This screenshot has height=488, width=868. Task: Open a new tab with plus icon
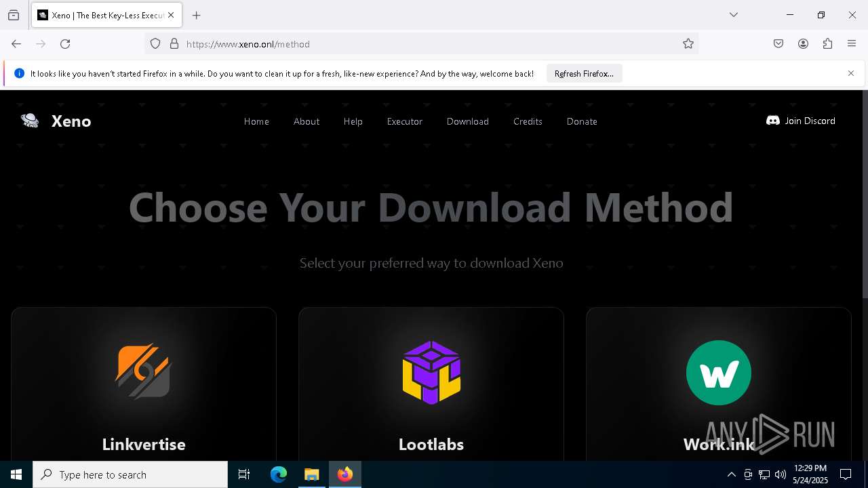(x=197, y=15)
